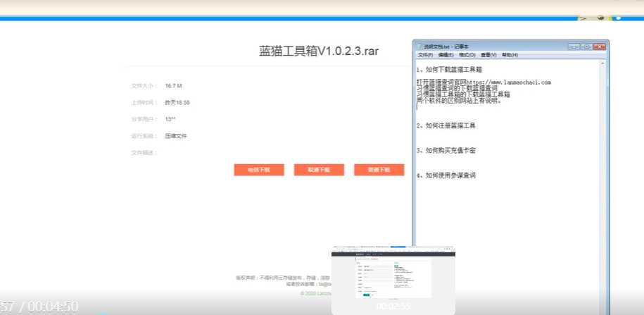Click Notepad line 1、如何下载蓝猫工具箱
Screen dimensions: 644x315
click(449, 70)
